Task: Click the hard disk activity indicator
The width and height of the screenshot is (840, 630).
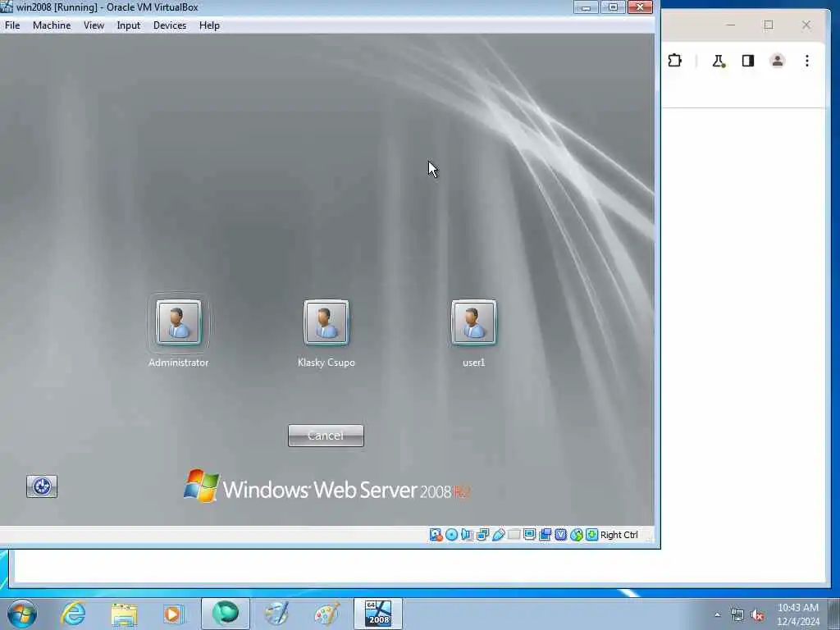Action: click(x=436, y=535)
